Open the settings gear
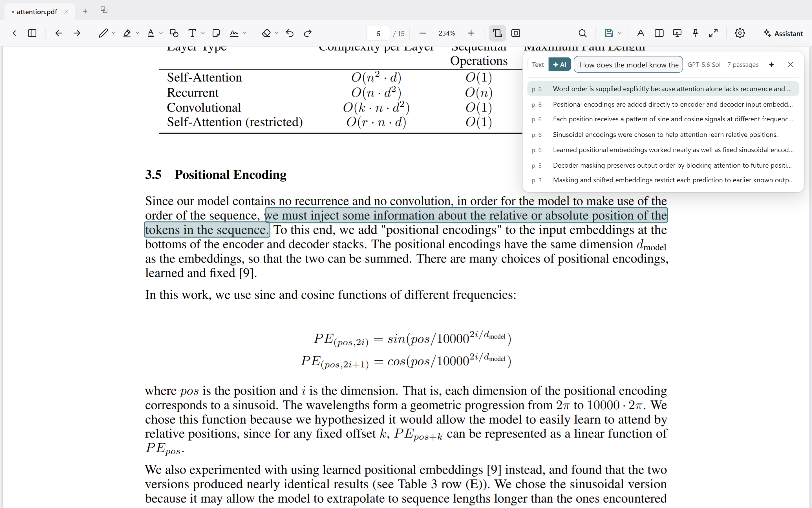This screenshot has width=812, height=508. 740,33
